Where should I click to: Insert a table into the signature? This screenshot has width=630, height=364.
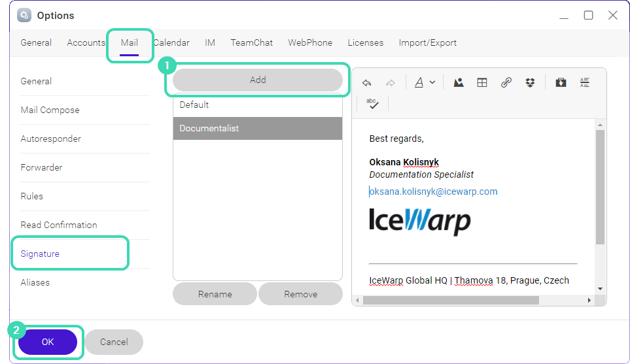[482, 83]
